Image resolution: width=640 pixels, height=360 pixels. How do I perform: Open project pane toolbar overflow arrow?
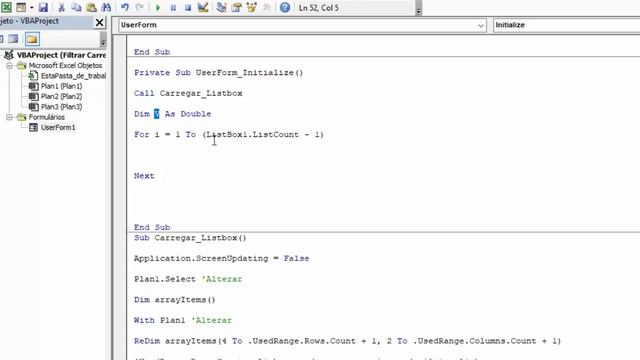pos(103,42)
